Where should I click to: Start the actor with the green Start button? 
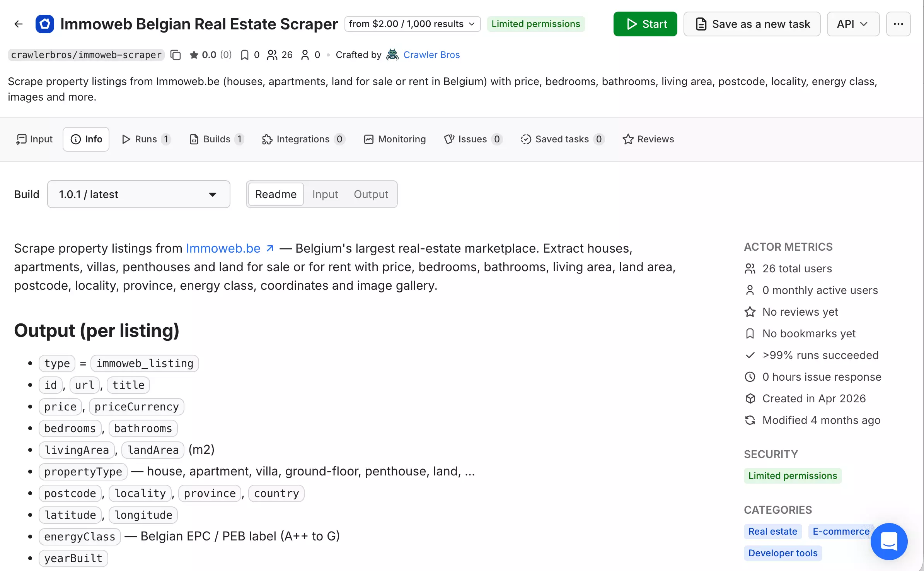click(x=645, y=24)
